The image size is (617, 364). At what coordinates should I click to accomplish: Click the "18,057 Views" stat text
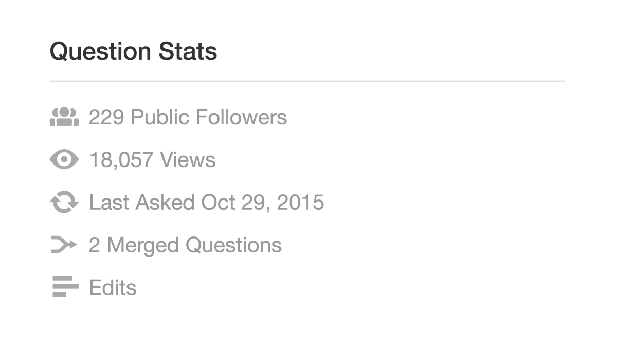coord(152,160)
